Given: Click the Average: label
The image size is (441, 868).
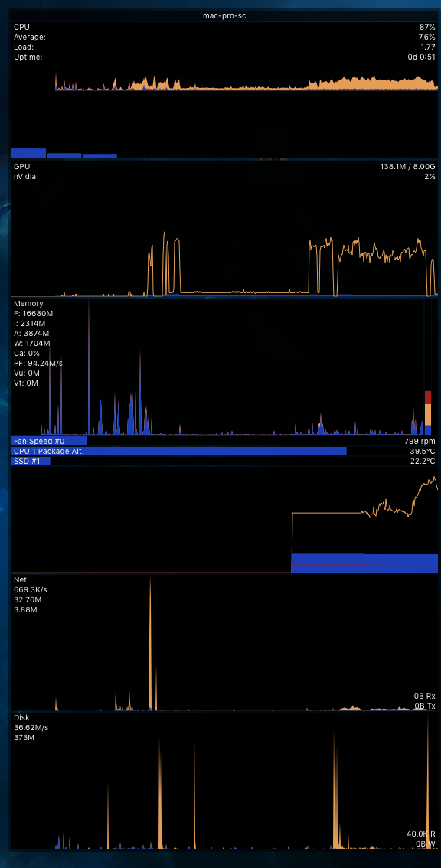Looking at the screenshot, I should [x=30, y=37].
